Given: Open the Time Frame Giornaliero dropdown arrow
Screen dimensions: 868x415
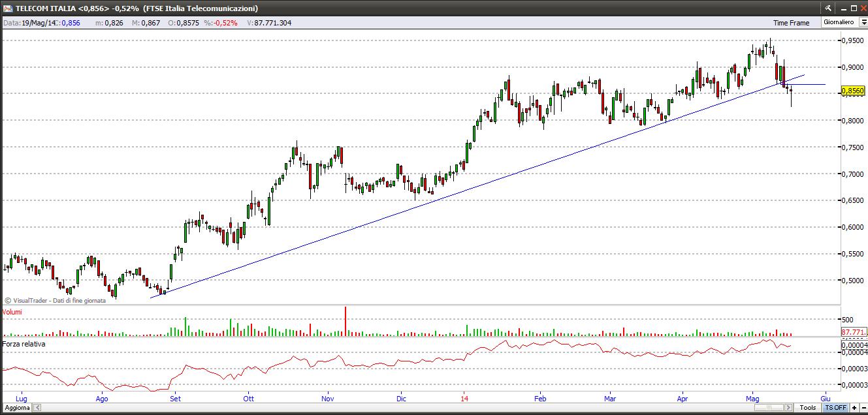Looking at the screenshot, I should [x=863, y=22].
